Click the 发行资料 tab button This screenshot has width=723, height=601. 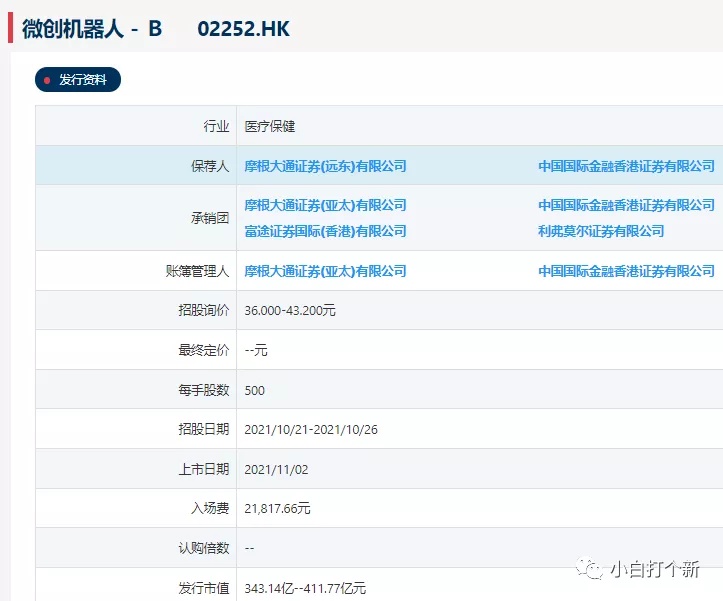click(x=78, y=80)
